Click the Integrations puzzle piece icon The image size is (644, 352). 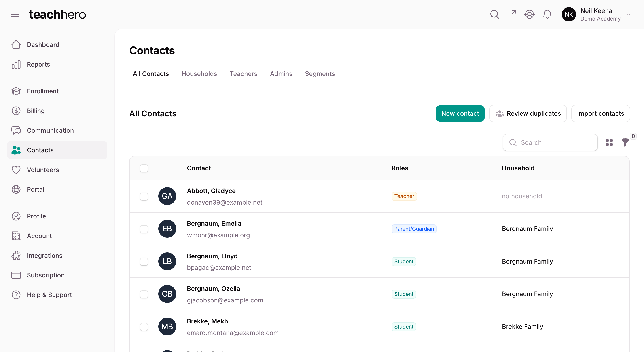(16, 256)
